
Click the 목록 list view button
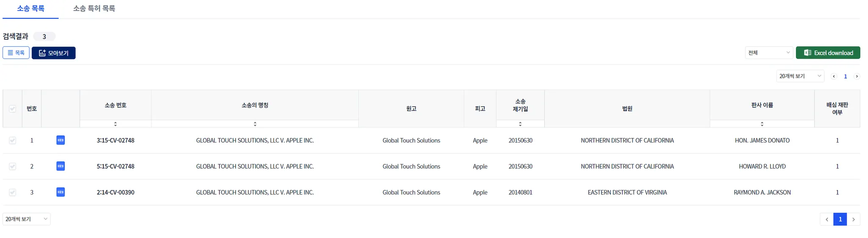[x=16, y=53]
